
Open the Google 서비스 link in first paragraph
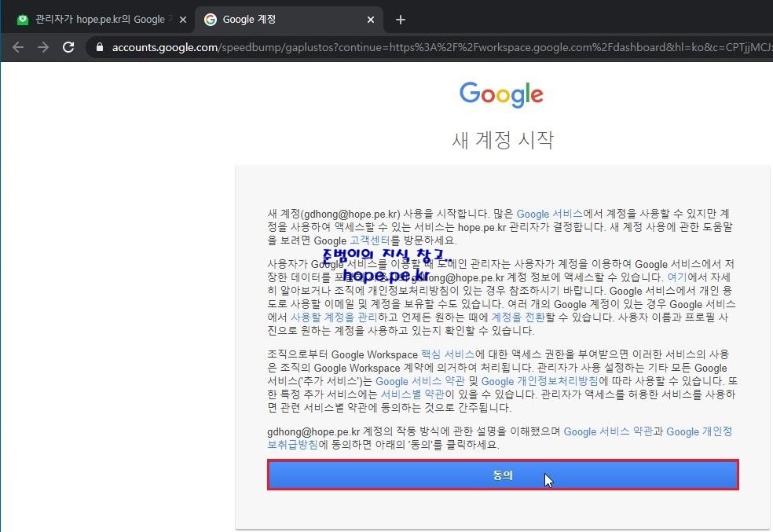pos(549,214)
